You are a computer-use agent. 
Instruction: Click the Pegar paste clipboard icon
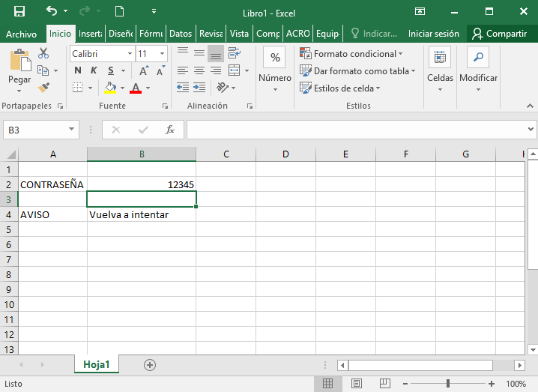tap(20, 60)
